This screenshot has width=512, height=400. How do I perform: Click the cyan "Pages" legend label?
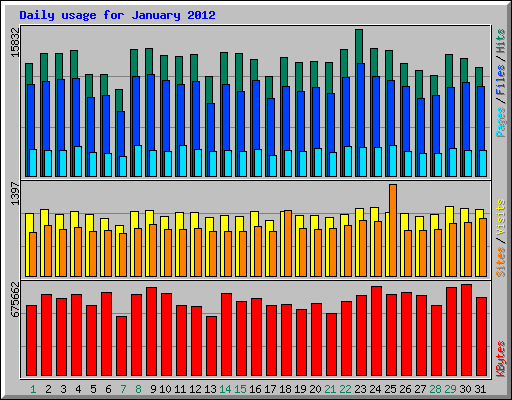(x=500, y=122)
